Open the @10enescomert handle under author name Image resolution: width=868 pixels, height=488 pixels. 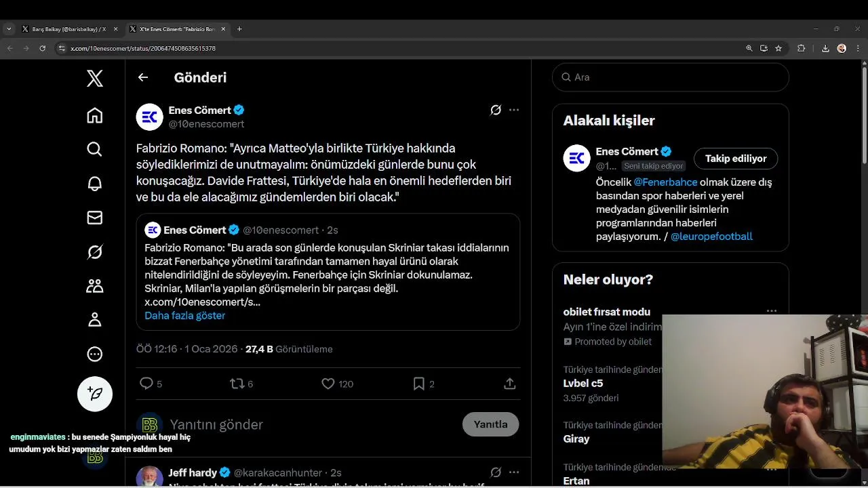[x=206, y=124]
